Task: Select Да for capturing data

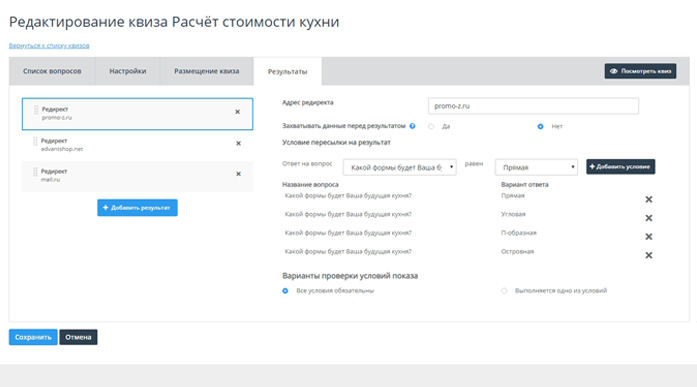Action: click(431, 127)
